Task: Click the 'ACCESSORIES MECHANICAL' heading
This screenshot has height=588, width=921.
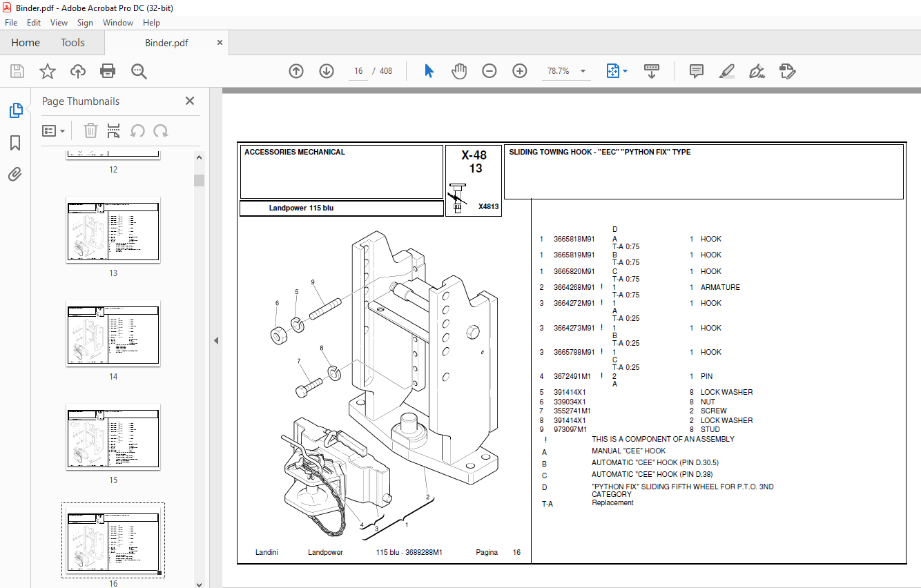Action: pos(295,152)
